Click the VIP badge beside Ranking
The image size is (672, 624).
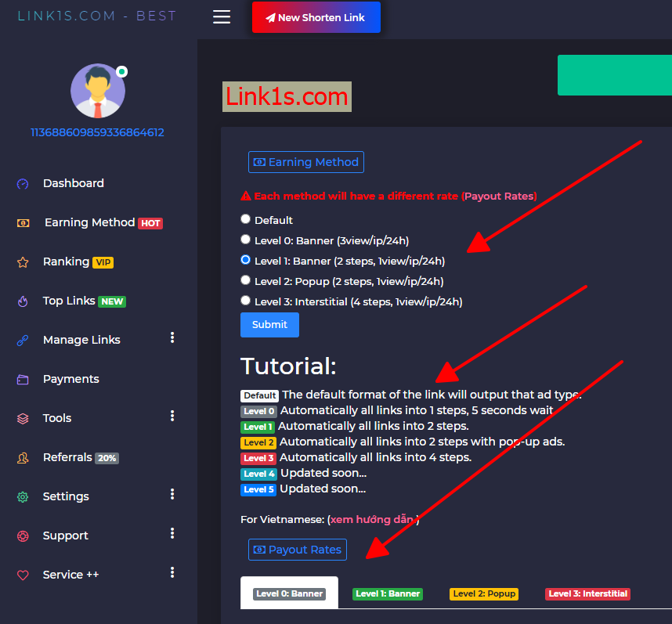[x=103, y=262]
